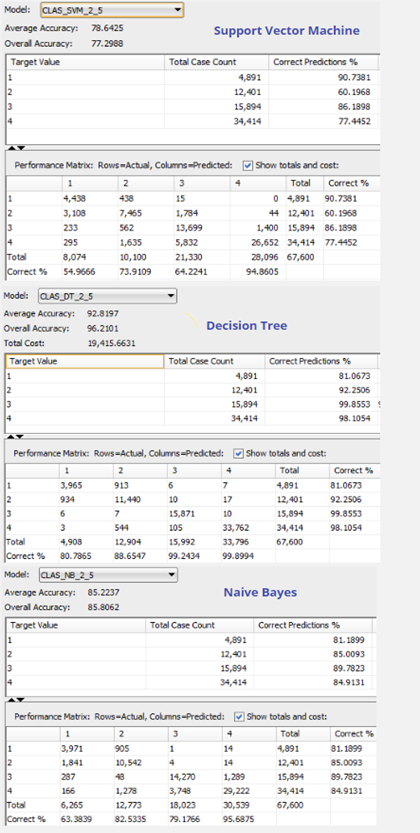Select Decision Tree matrix cell 544

click(x=122, y=529)
